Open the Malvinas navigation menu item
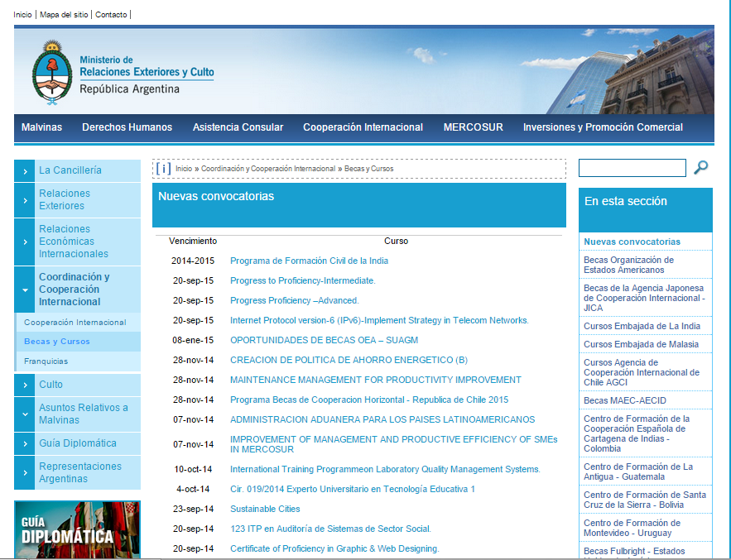 click(41, 127)
